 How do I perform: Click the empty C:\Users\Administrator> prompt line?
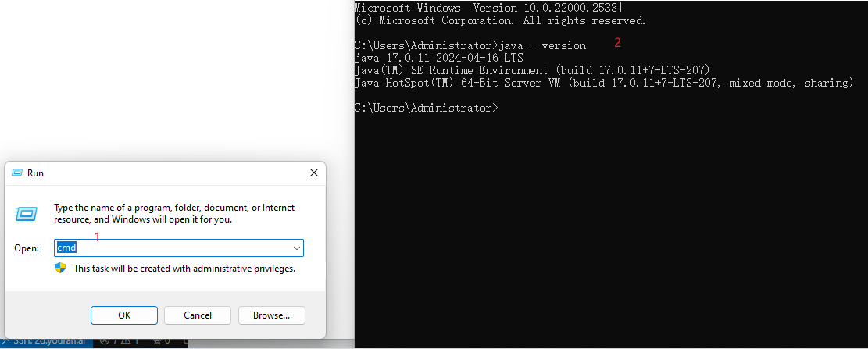(x=427, y=108)
